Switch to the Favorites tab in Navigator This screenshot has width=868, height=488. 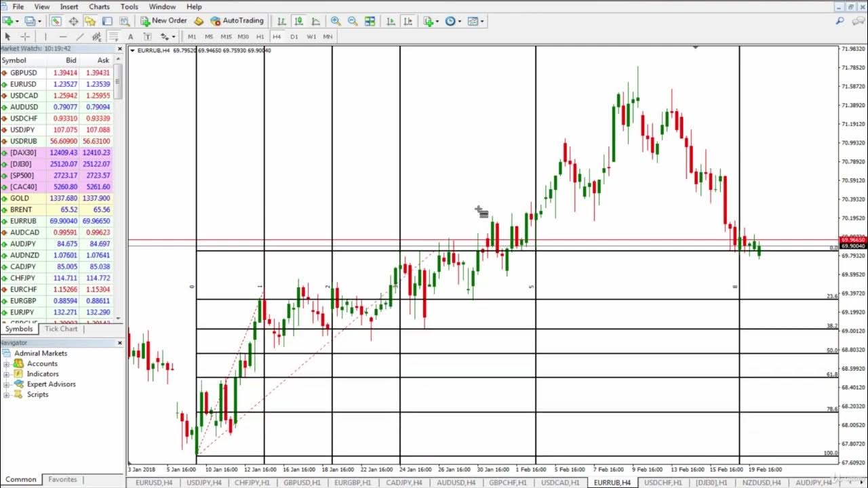[62, 479]
